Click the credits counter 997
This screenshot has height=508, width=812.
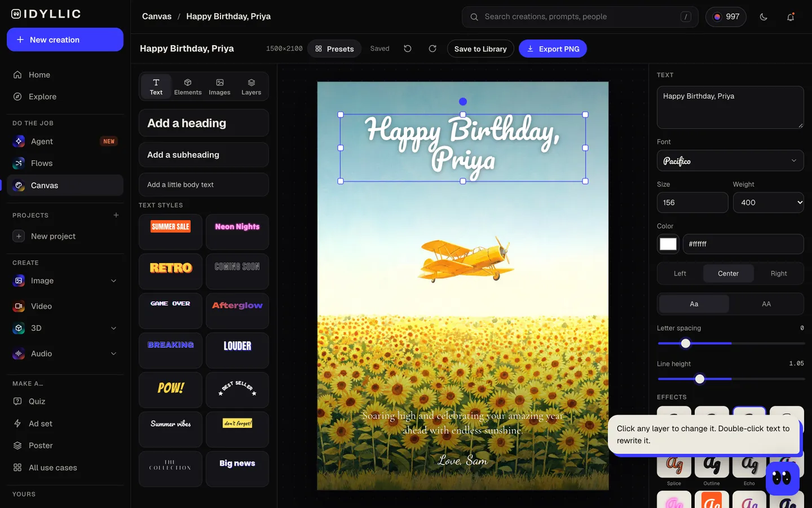coord(726,17)
